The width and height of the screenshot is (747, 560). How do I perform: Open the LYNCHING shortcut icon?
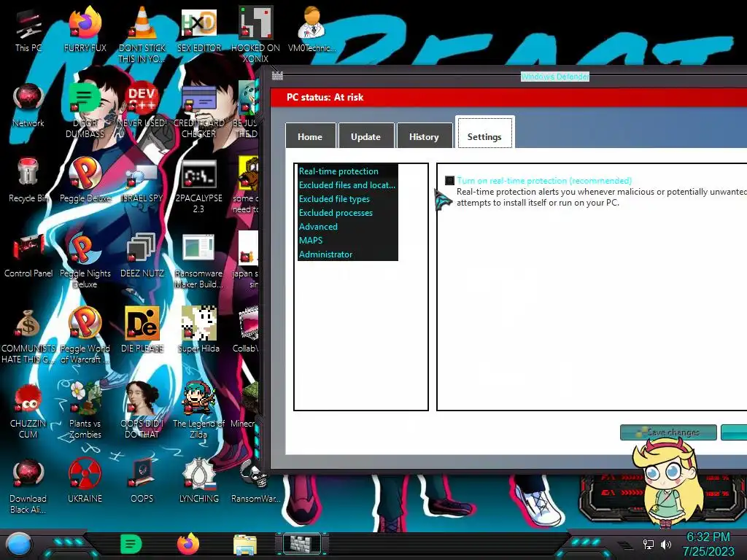(x=198, y=481)
